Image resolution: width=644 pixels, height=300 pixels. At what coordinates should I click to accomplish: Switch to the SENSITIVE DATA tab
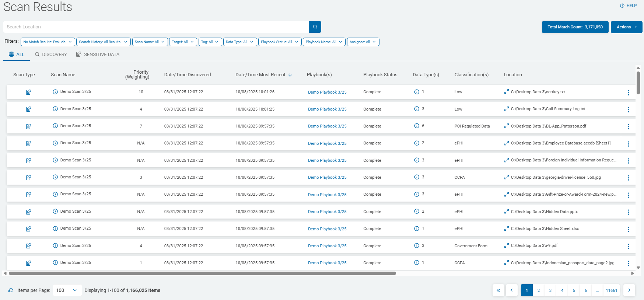pyautogui.click(x=98, y=55)
